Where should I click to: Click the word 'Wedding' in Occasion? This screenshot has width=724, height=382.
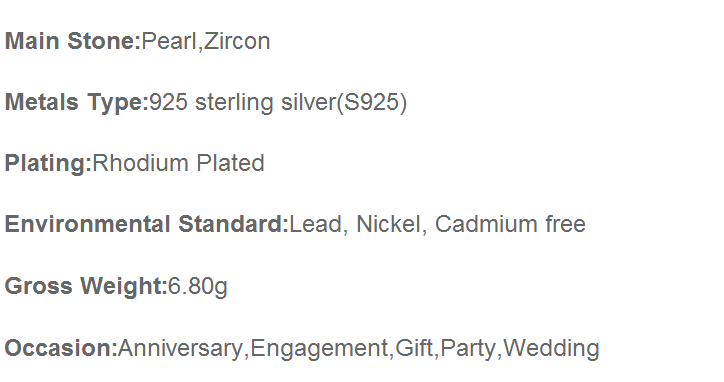pos(551,348)
